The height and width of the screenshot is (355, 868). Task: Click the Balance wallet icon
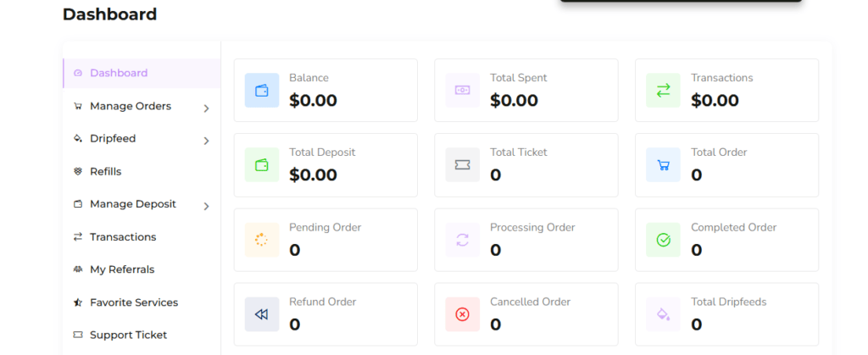point(262,91)
